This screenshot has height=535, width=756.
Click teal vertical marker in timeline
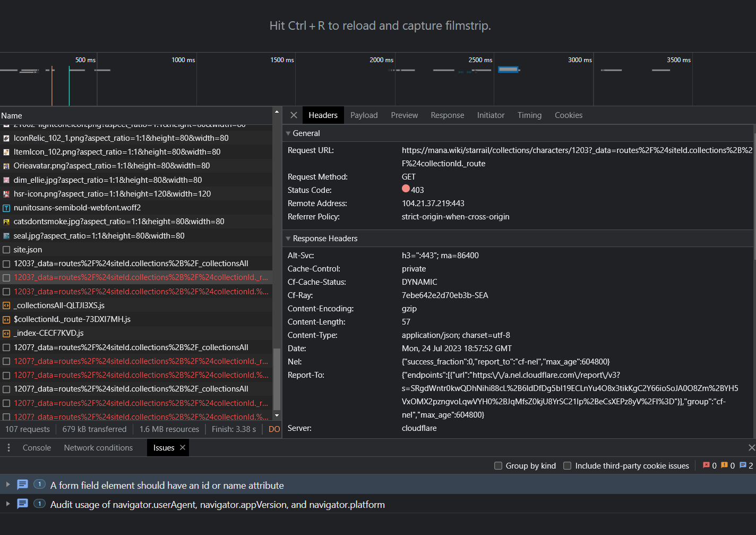point(69,85)
